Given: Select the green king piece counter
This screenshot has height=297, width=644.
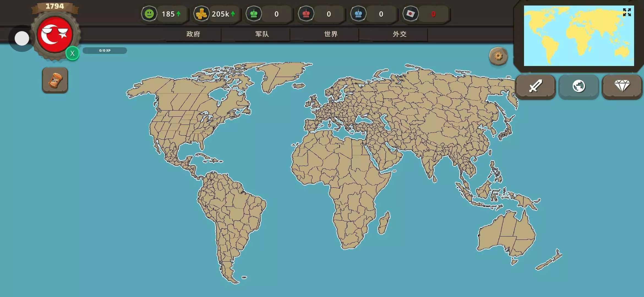Looking at the screenshot, I should pos(254,14).
